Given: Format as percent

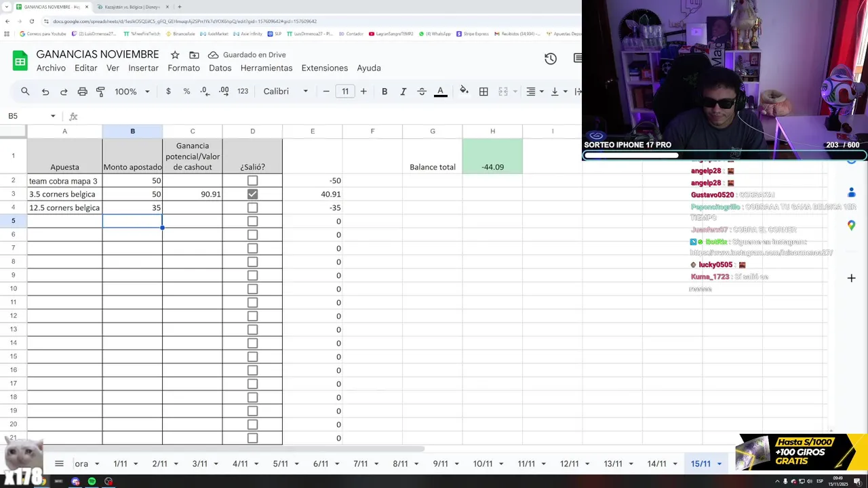Looking at the screenshot, I should (x=186, y=91).
